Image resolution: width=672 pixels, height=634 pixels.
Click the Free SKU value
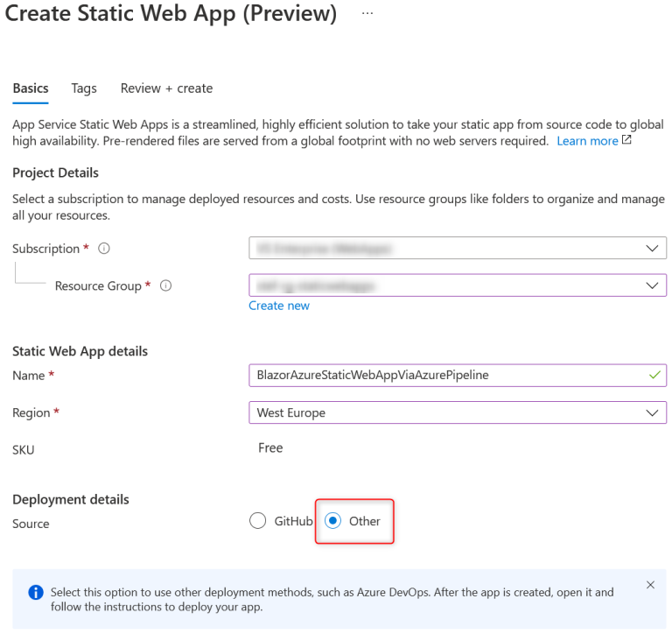click(x=270, y=448)
